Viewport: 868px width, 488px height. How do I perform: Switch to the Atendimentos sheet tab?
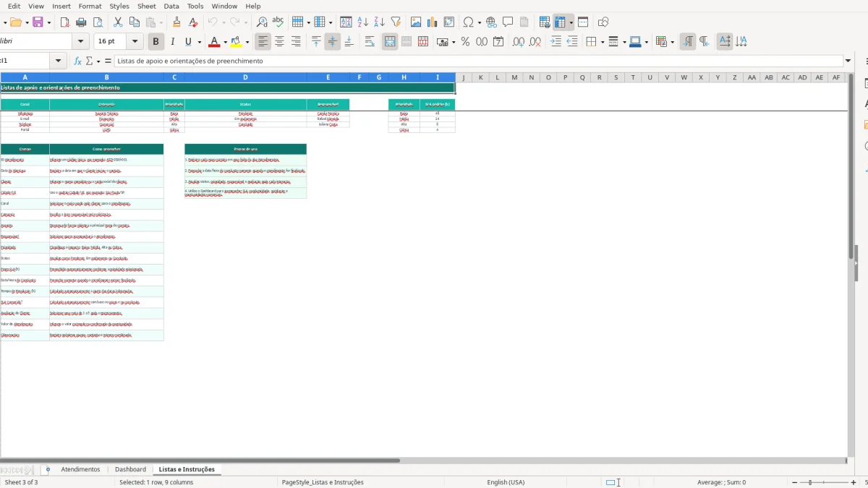click(x=80, y=469)
